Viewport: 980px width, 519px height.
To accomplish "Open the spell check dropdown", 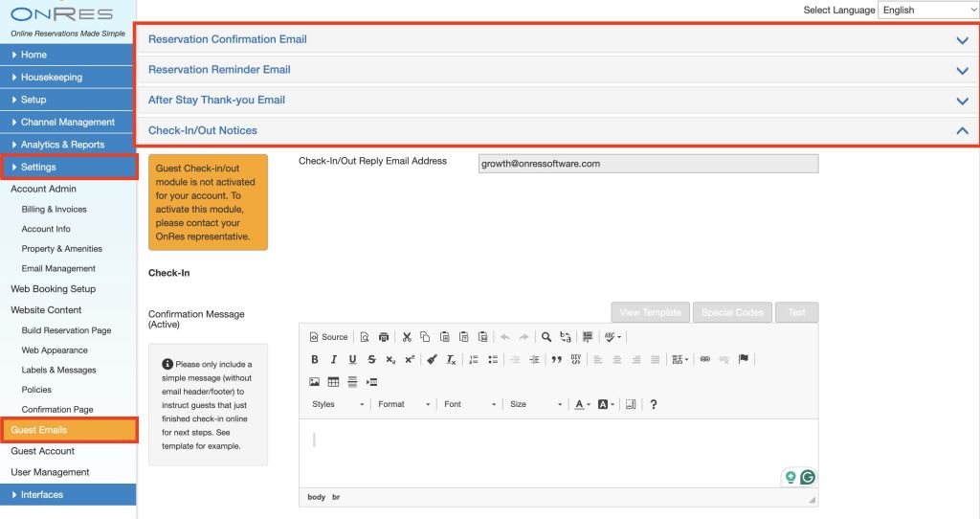I will click(612, 337).
